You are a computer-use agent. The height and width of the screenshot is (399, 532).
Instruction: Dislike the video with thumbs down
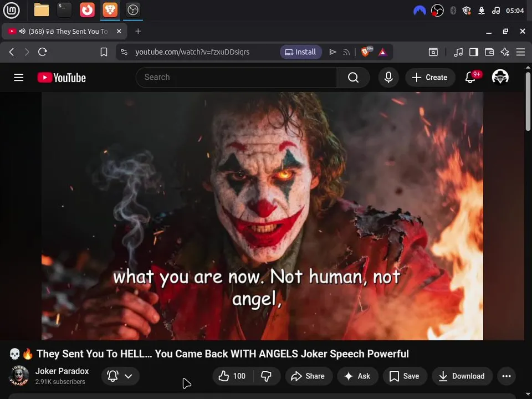pos(267,376)
